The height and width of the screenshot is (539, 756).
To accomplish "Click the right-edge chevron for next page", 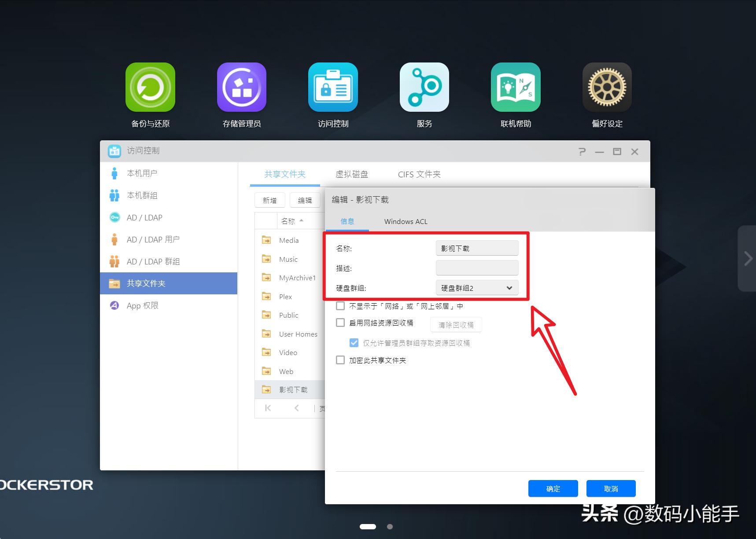I will (x=747, y=259).
